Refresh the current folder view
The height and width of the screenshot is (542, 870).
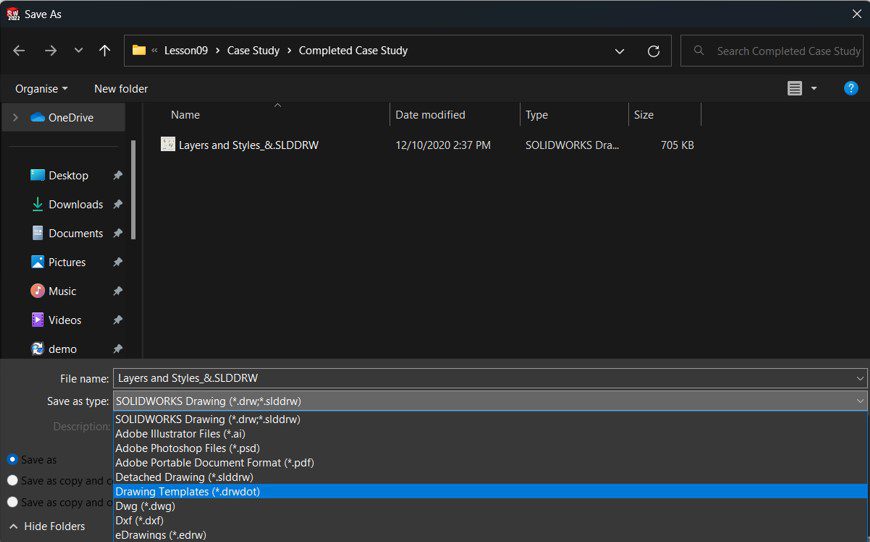[x=653, y=51]
